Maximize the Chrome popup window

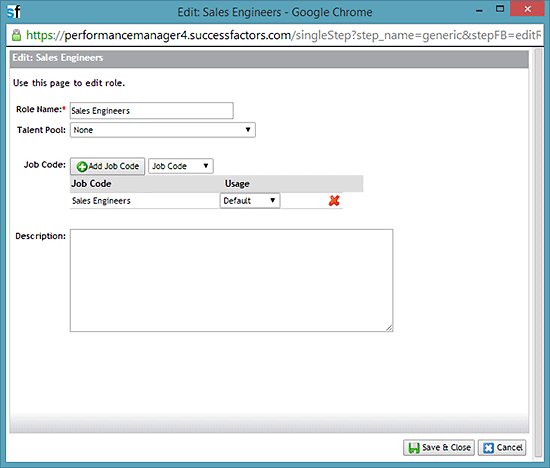tap(500, 9)
